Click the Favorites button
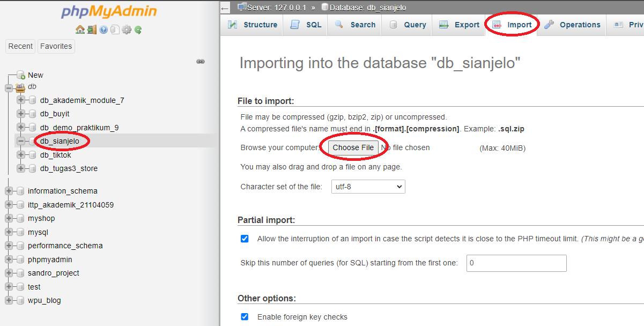This screenshot has height=326, width=644. [56, 46]
